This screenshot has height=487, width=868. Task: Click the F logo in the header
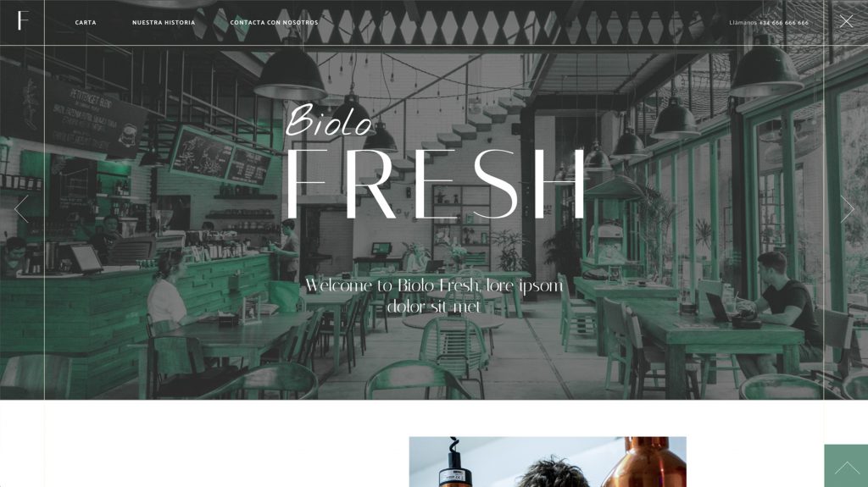(x=22, y=21)
